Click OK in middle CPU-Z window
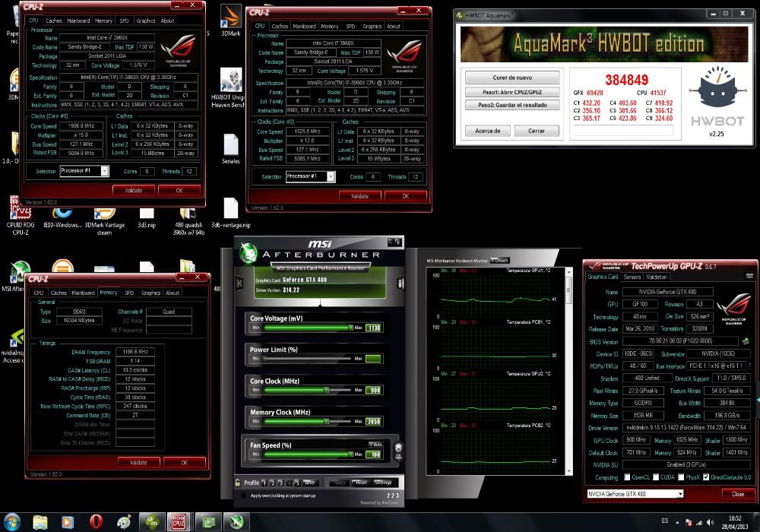Viewport: 760px width, 532px height. coord(406,196)
